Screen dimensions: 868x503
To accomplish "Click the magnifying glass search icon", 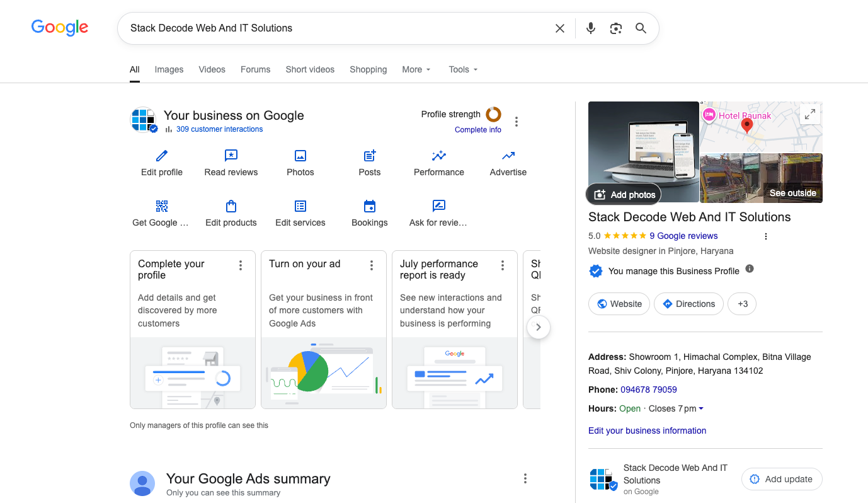I will point(641,28).
